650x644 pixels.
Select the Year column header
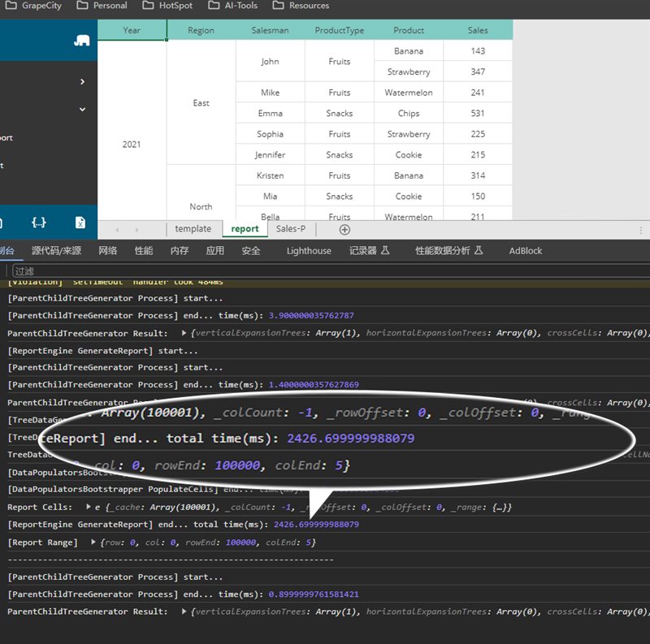[132, 30]
